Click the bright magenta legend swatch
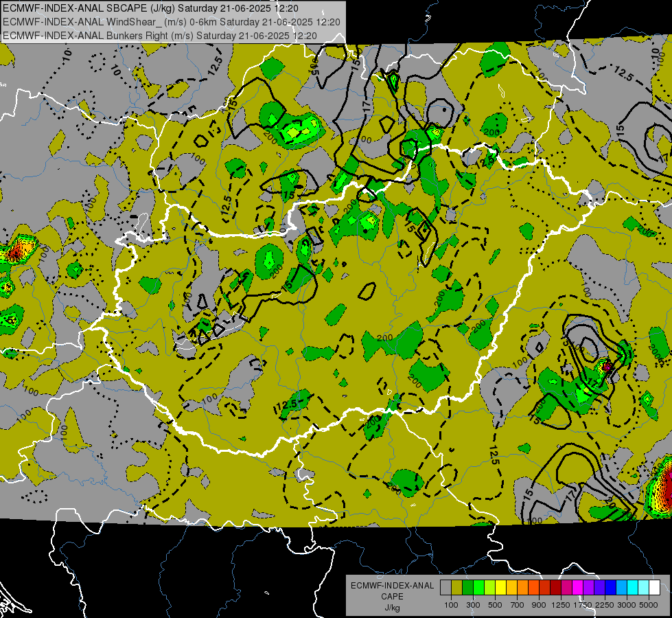Image resolution: width=672 pixels, height=618 pixels. pyautogui.click(x=578, y=587)
